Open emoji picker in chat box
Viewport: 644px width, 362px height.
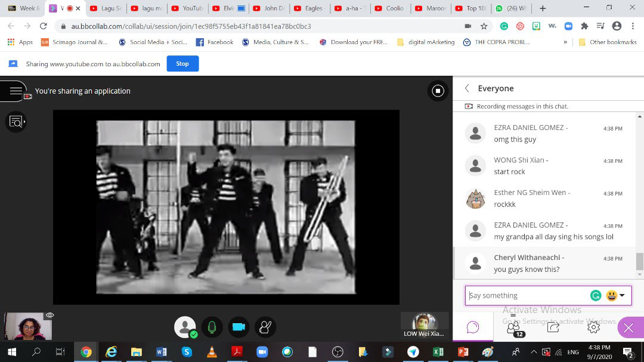tap(615, 295)
